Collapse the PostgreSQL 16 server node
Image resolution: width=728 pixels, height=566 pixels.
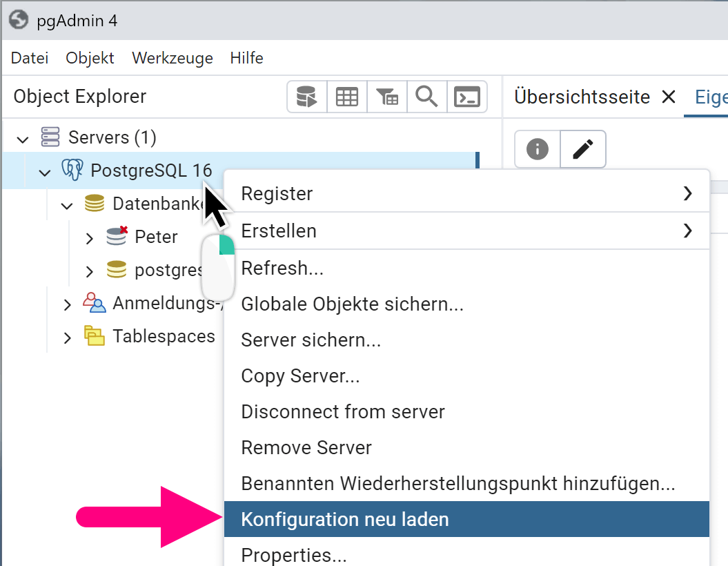(x=45, y=171)
